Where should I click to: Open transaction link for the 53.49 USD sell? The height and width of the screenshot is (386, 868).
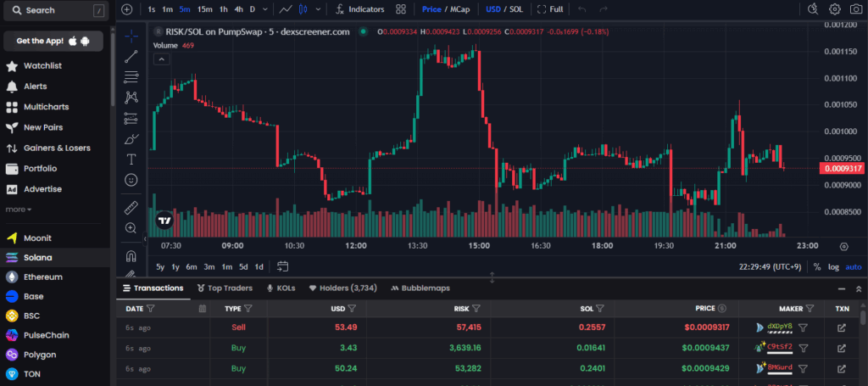[842, 327]
